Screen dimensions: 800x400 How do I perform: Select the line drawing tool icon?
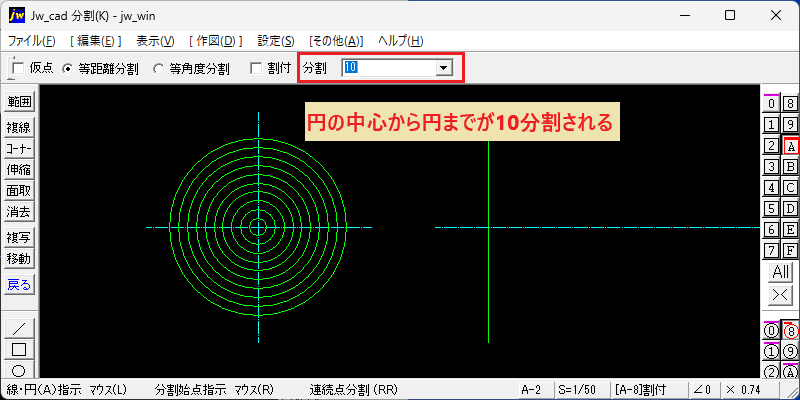tap(19, 328)
